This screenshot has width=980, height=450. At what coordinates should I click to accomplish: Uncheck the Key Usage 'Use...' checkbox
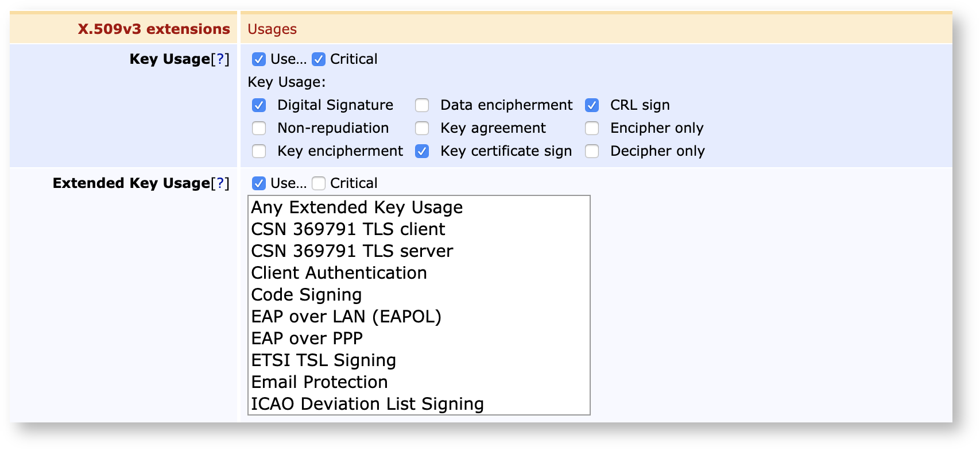[x=259, y=59]
